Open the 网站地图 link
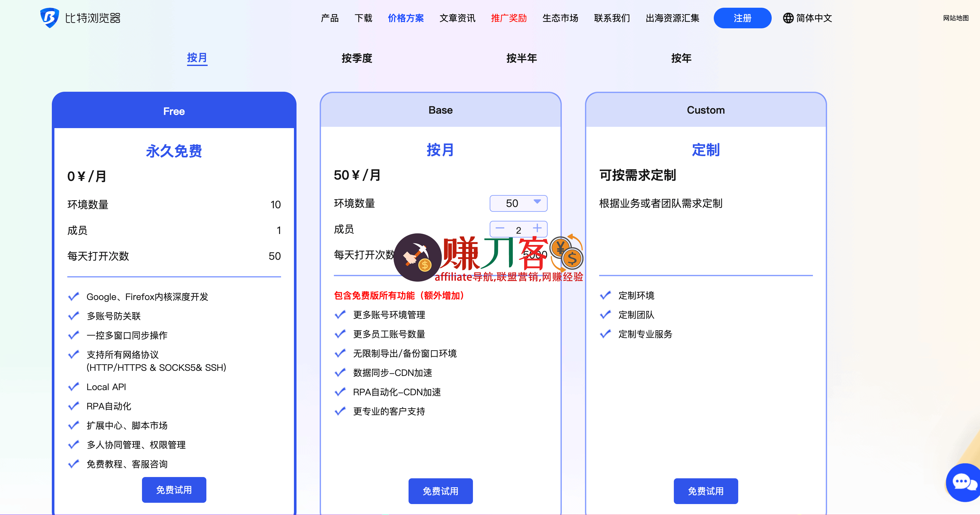980x515 pixels. click(955, 18)
